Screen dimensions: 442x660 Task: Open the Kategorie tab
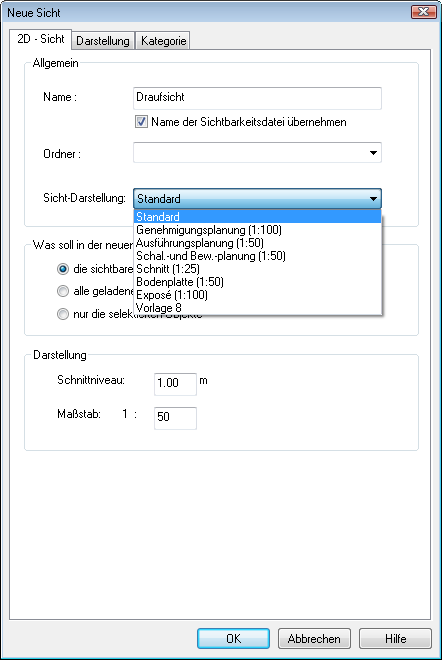tap(163, 41)
